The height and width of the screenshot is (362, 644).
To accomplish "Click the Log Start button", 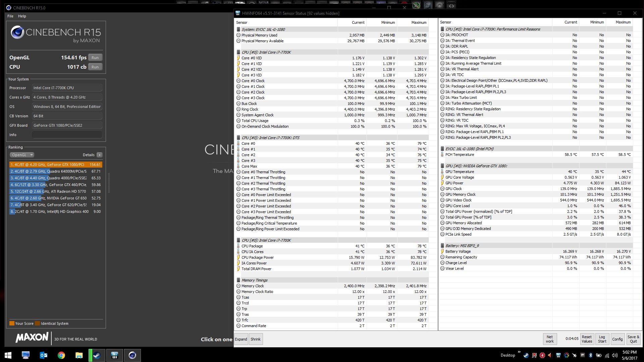I will (602, 339).
